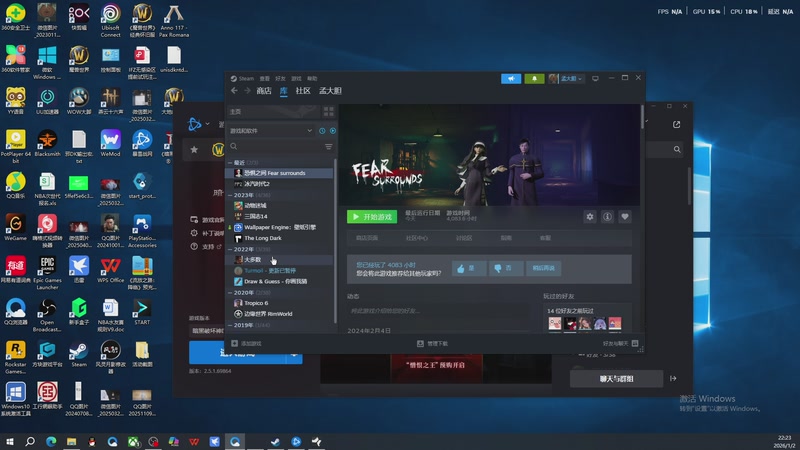
Task: Open the Epic Games Launcher desktop icon
Action: pos(47,272)
